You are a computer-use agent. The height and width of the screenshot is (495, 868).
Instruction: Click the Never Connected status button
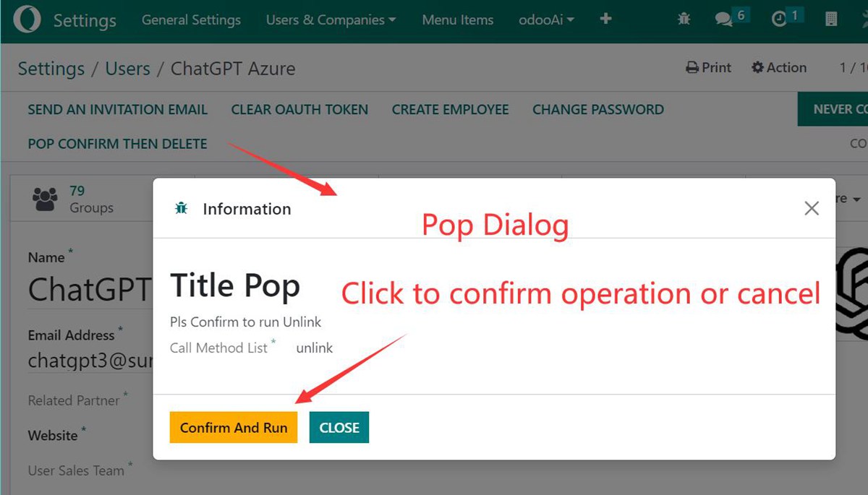tap(833, 109)
